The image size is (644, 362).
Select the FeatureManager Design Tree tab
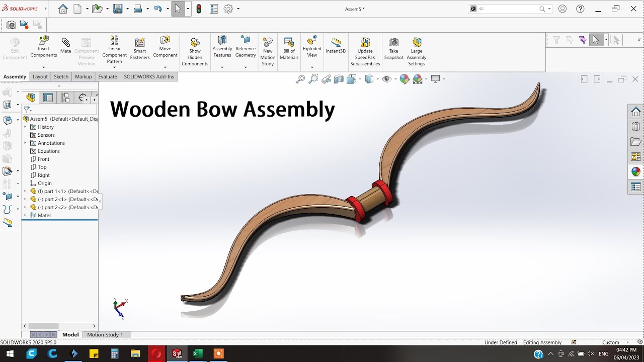click(x=31, y=98)
